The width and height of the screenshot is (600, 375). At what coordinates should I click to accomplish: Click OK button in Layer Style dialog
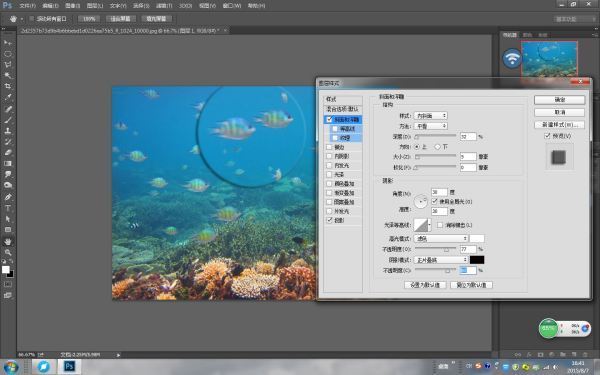559,99
